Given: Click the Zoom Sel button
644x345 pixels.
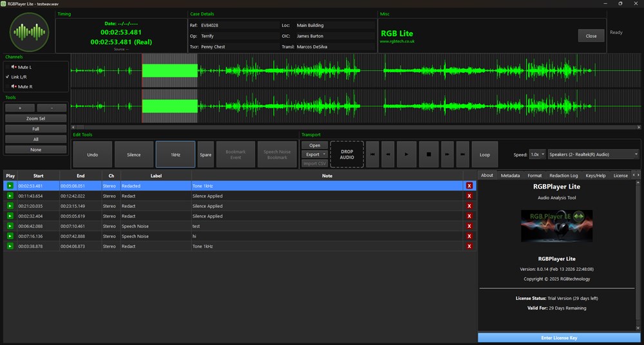Looking at the screenshot, I should (35, 118).
